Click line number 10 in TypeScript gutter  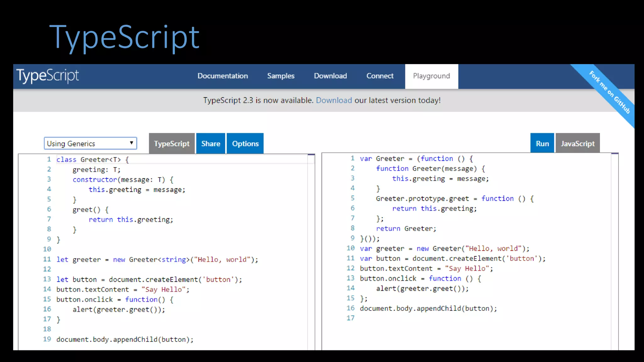(47, 249)
